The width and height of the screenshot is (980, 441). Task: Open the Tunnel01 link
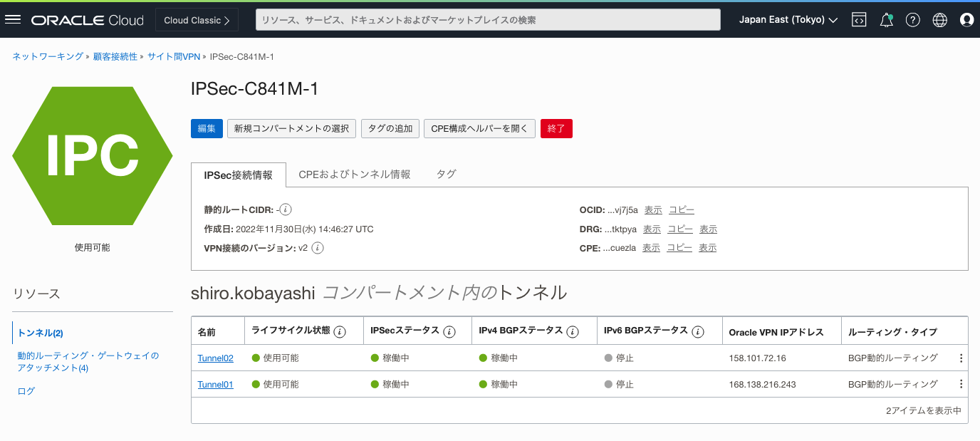216,384
